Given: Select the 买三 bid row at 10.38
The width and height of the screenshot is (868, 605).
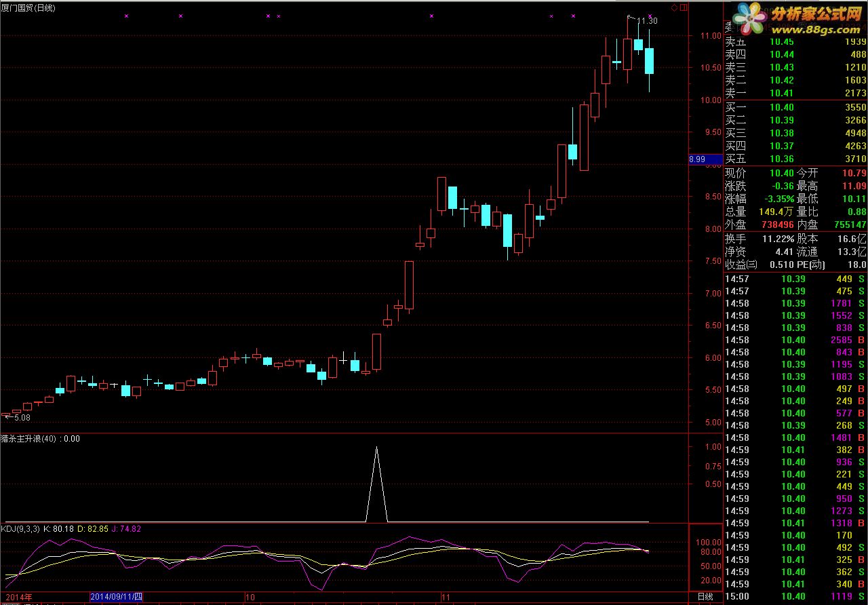Looking at the screenshot, I should pos(796,133).
